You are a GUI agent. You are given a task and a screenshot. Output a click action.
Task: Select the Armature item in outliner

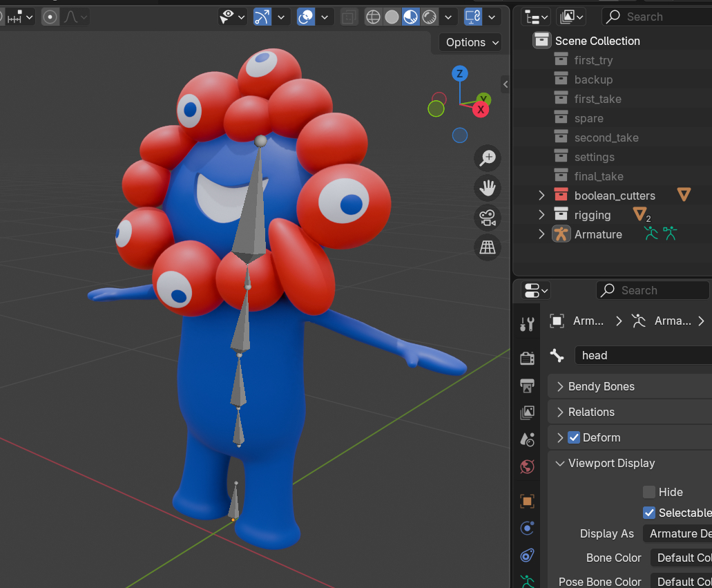coord(598,234)
